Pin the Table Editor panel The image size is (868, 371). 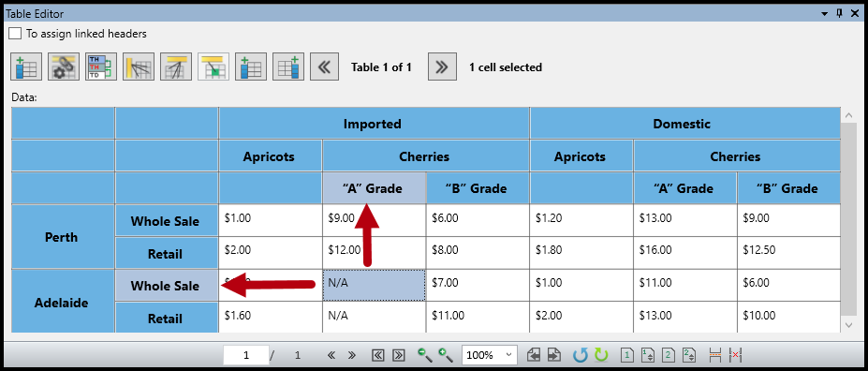(840, 13)
